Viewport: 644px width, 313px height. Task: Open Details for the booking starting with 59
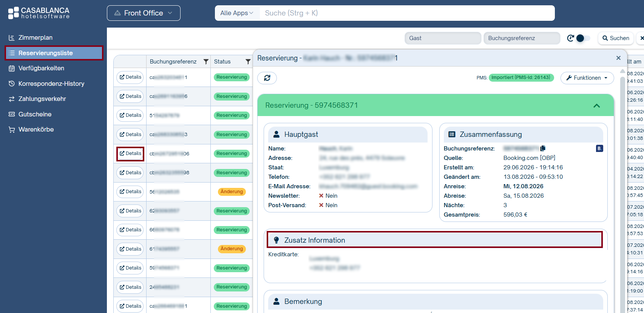130,268
